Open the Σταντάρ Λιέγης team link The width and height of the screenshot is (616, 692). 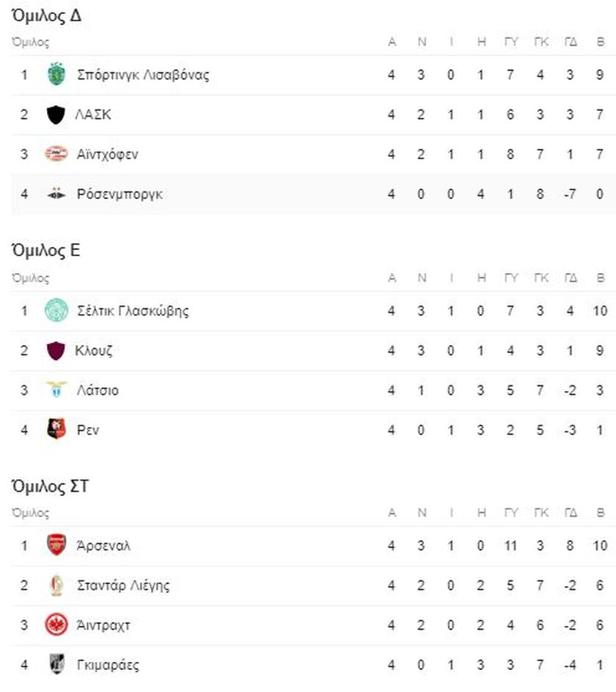point(123,586)
